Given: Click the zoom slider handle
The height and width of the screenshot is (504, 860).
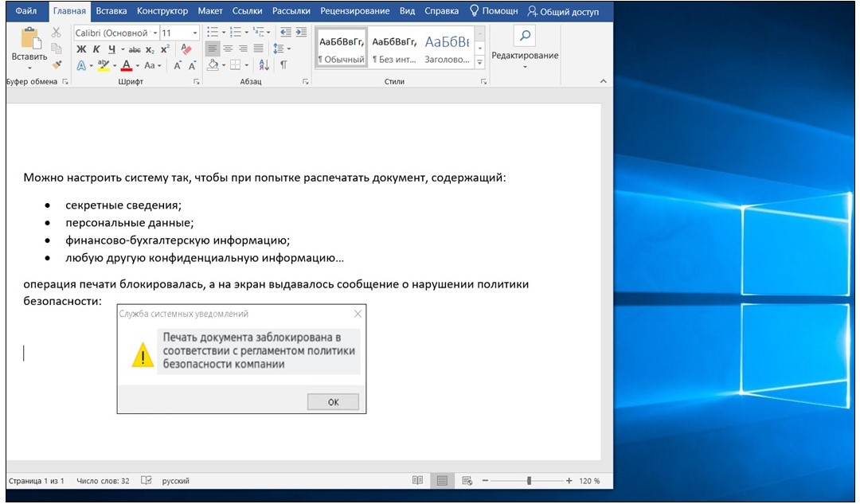Looking at the screenshot, I should 529,481.
